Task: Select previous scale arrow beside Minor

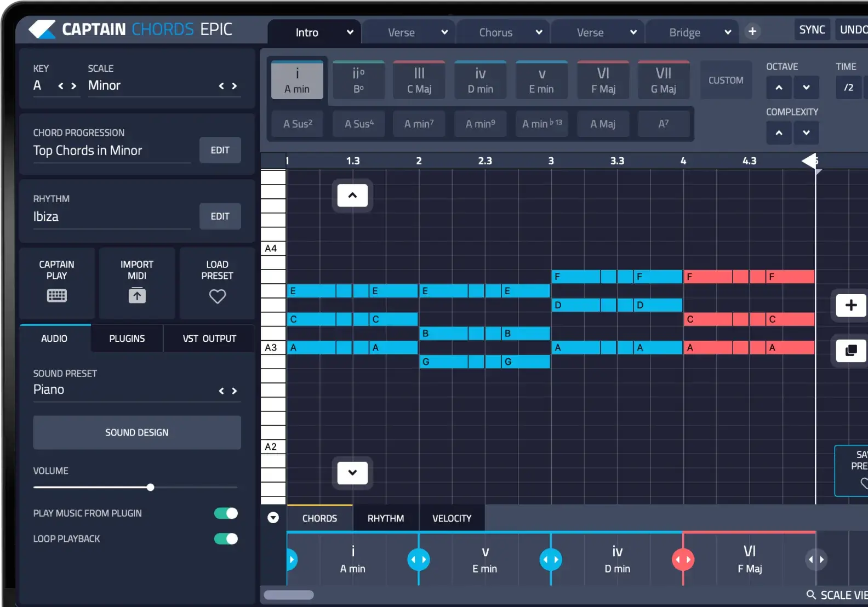Action: pyautogui.click(x=221, y=86)
